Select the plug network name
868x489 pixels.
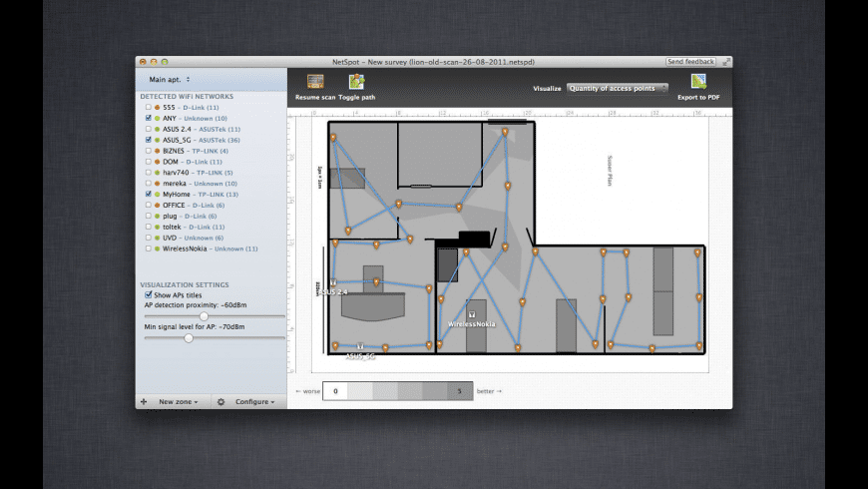170,216
